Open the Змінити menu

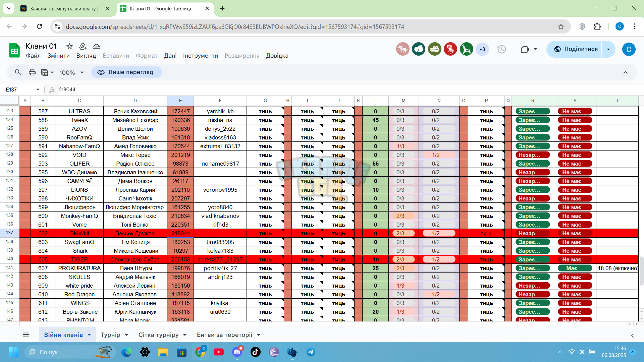[x=58, y=56]
